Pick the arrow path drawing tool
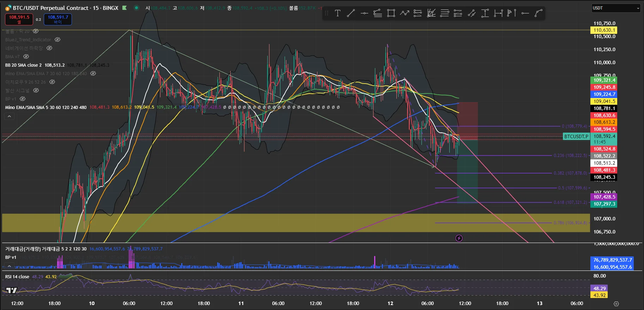 click(x=404, y=13)
